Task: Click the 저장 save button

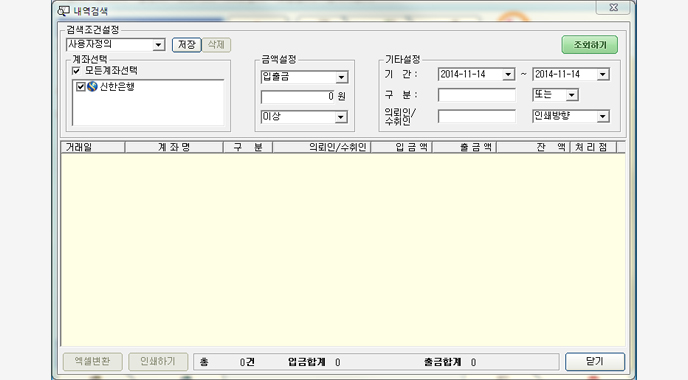Action: (186, 44)
